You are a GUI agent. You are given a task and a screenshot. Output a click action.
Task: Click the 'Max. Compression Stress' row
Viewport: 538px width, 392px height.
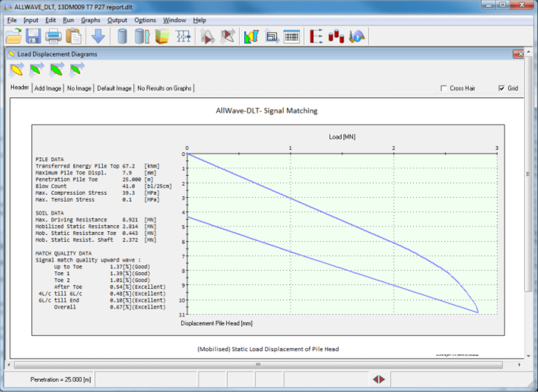tap(97, 193)
